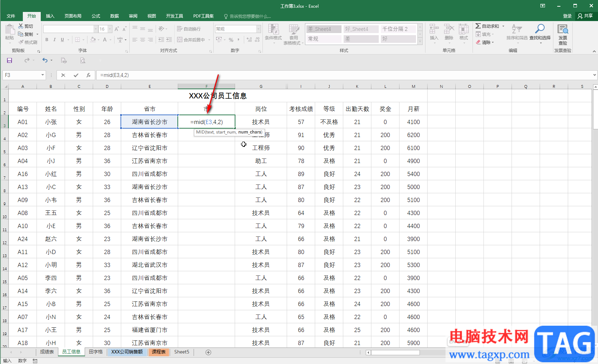Open the Find and Select magnifier tool

[540, 32]
